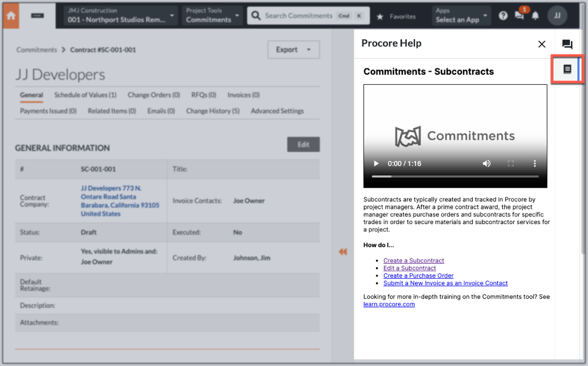The height and width of the screenshot is (366, 588).
Task: Switch to Schedule of Values (1) tab
Action: tap(85, 95)
